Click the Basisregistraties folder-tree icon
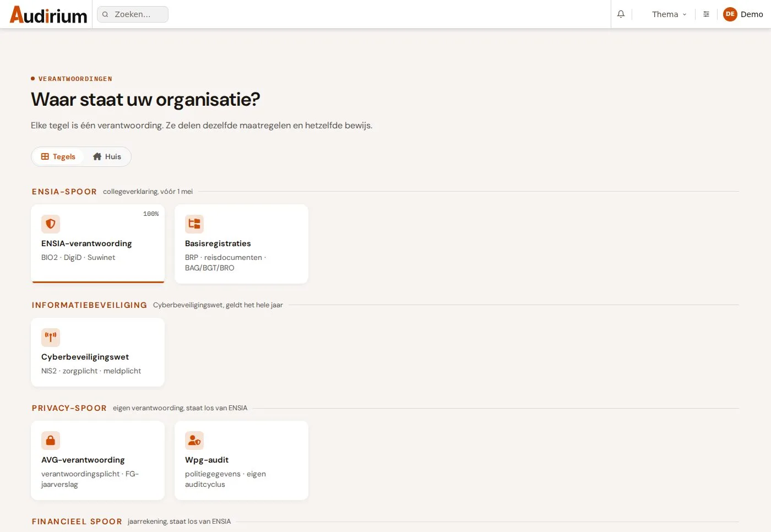The image size is (771, 532). [194, 224]
